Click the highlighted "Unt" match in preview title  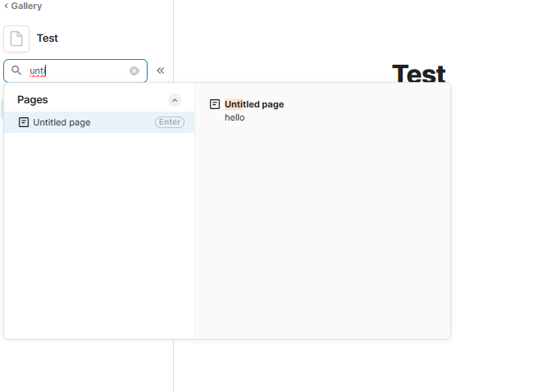[x=233, y=104]
